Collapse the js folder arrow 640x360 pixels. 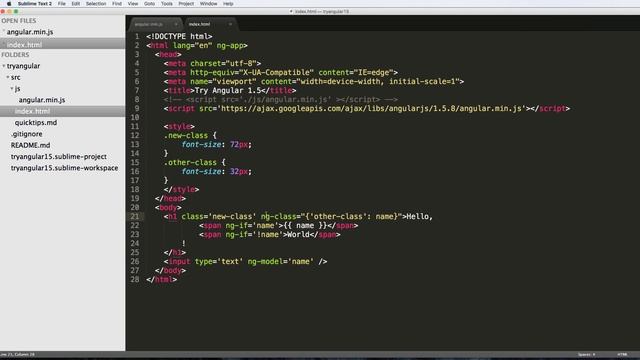pos(12,89)
